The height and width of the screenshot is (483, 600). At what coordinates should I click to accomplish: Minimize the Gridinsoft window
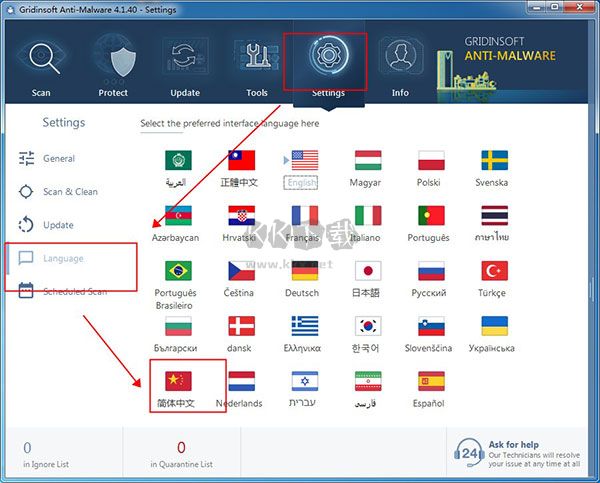[536, 7]
